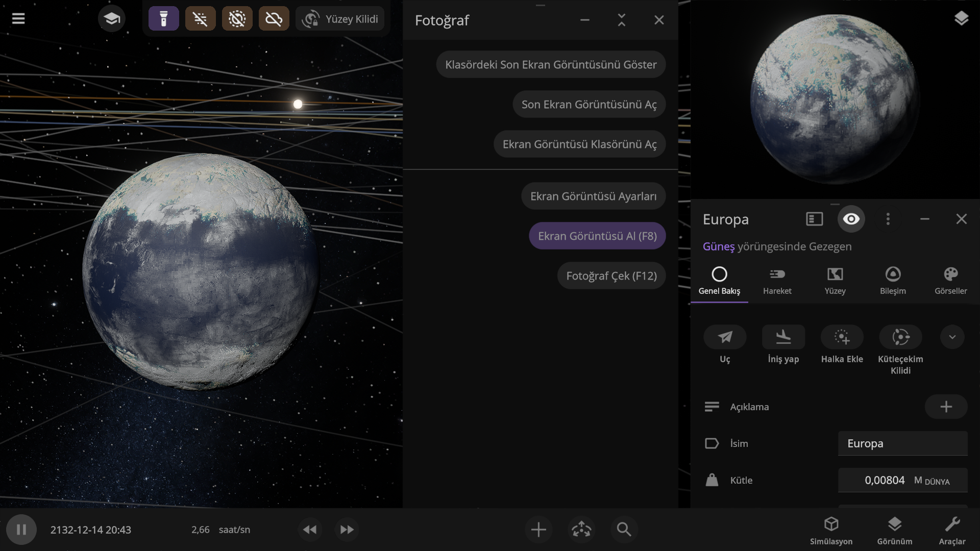Open Ekran Görüntüsü Ayarları
980x551 pixels.
(x=593, y=196)
